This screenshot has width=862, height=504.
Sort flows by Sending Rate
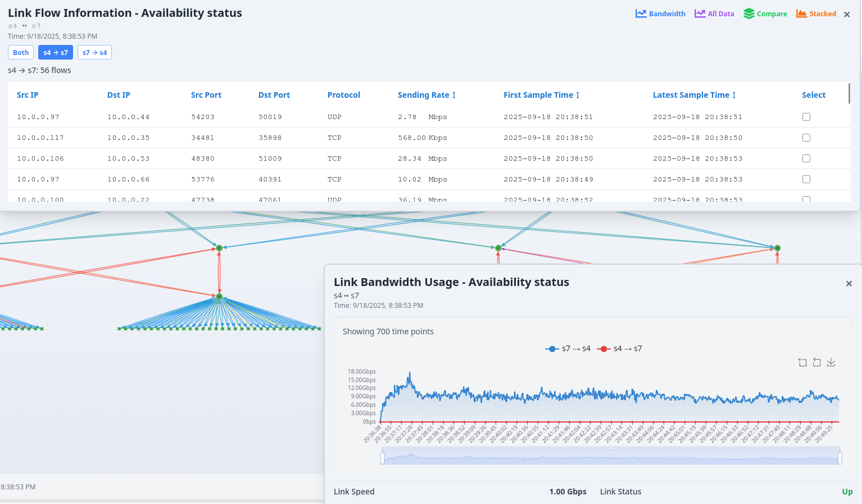(x=427, y=95)
